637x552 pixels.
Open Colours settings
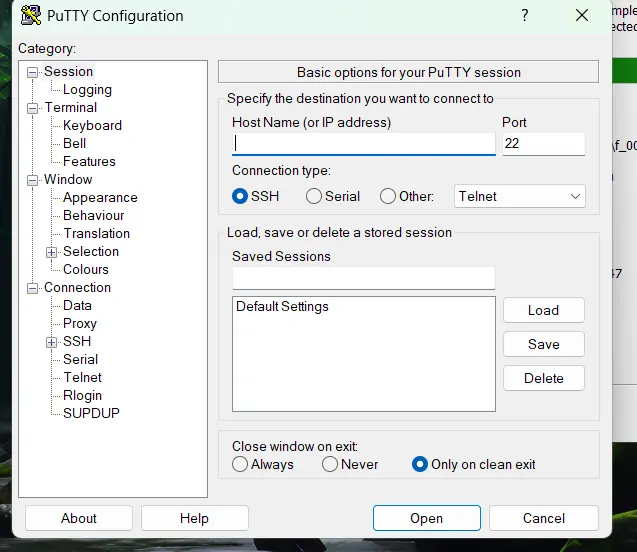(x=86, y=269)
